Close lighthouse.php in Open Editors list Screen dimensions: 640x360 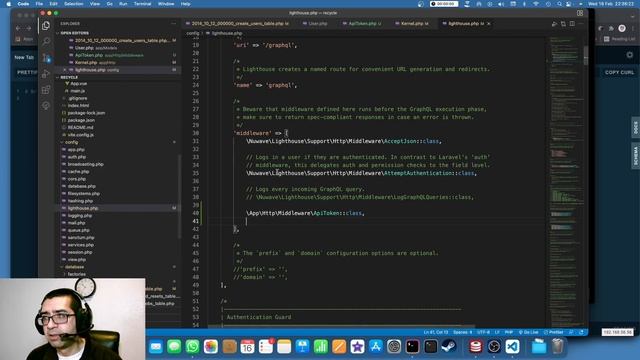click(x=64, y=70)
